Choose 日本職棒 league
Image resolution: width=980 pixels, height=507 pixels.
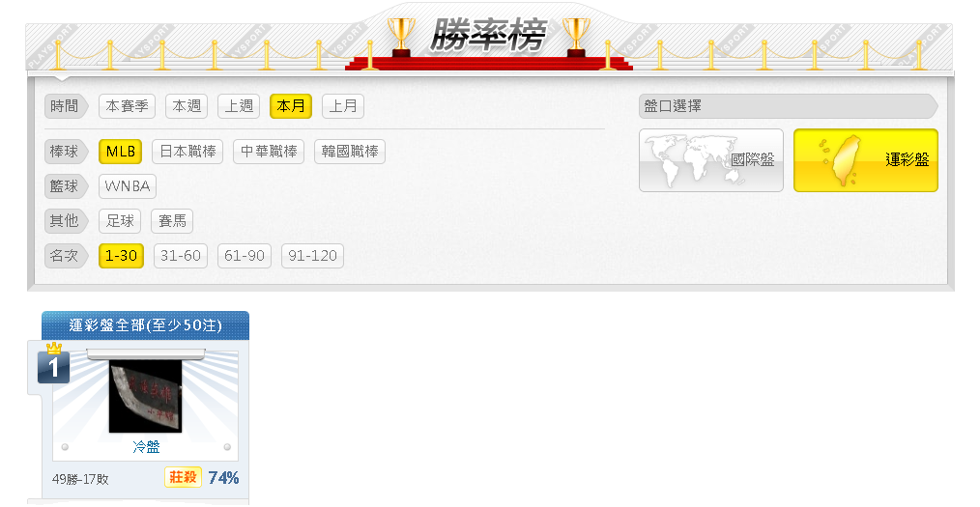pos(187,152)
